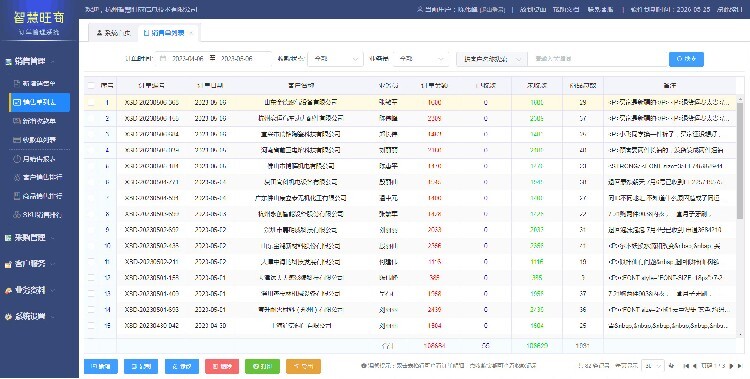Screen dimensions: 750x379
Task: Expand the business data sidebar group
Action: 31,290
